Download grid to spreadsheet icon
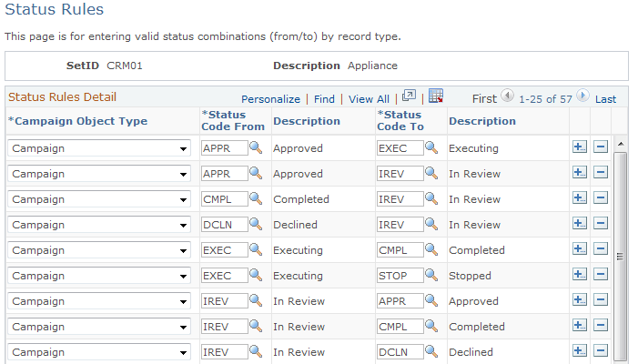The height and width of the screenshot is (364, 638). tap(436, 96)
